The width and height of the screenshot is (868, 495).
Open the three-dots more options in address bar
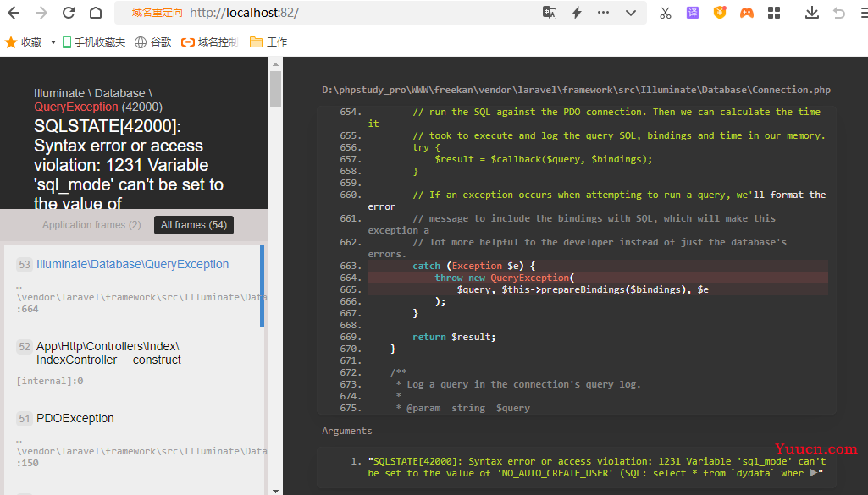604,13
